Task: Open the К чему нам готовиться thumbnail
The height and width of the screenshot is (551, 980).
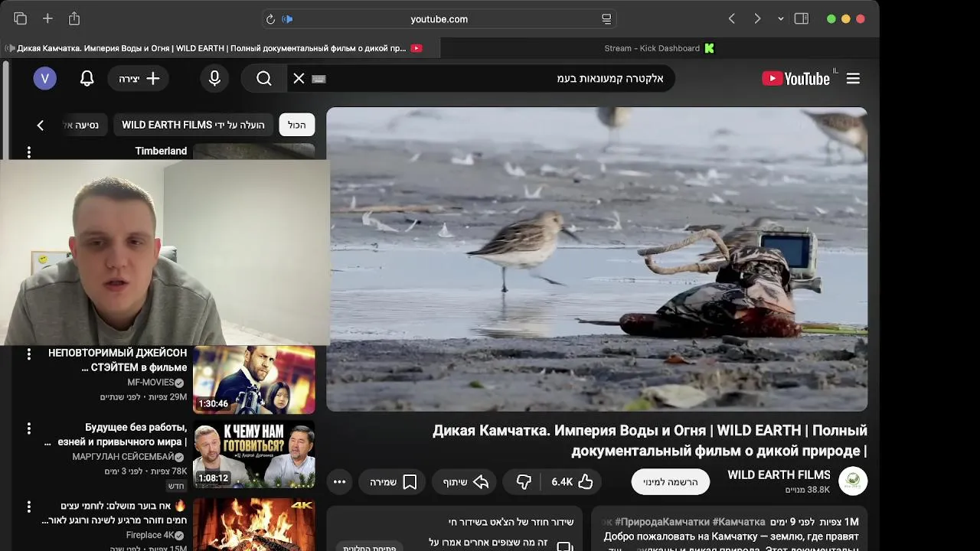Action: pyautogui.click(x=254, y=455)
